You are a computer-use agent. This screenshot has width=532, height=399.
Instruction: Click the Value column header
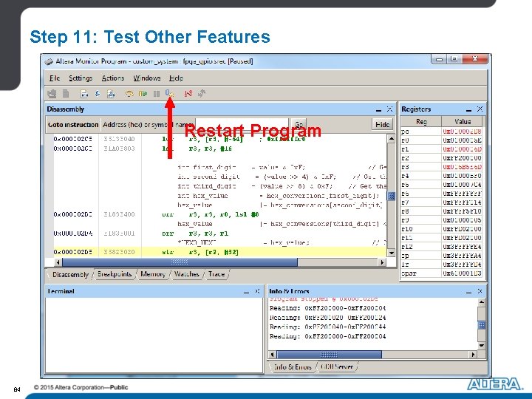click(x=462, y=121)
